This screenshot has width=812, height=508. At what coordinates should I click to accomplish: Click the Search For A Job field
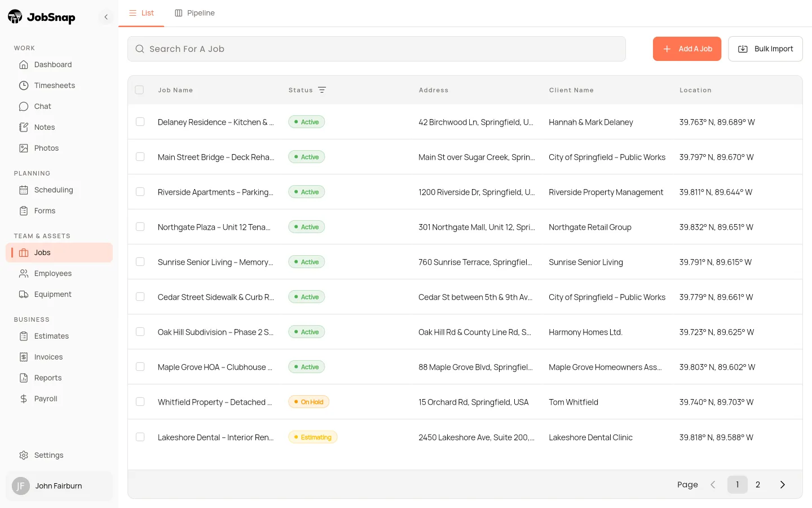[x=377, y=49]
